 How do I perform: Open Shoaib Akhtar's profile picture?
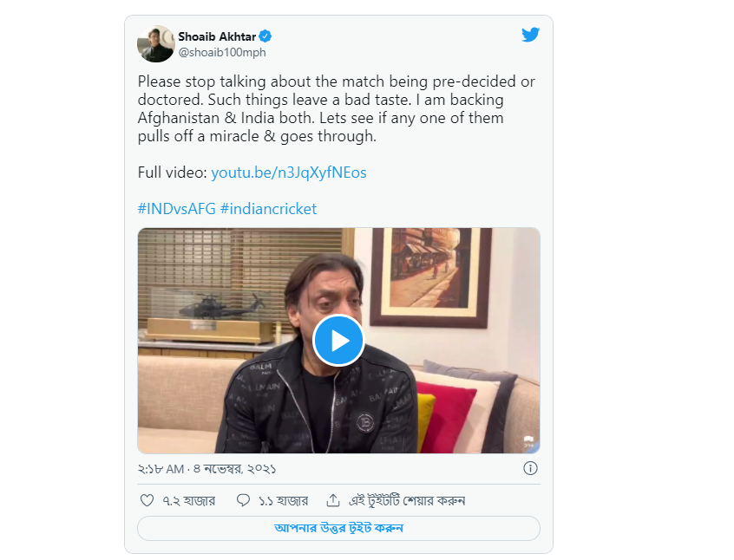point(156,44)
